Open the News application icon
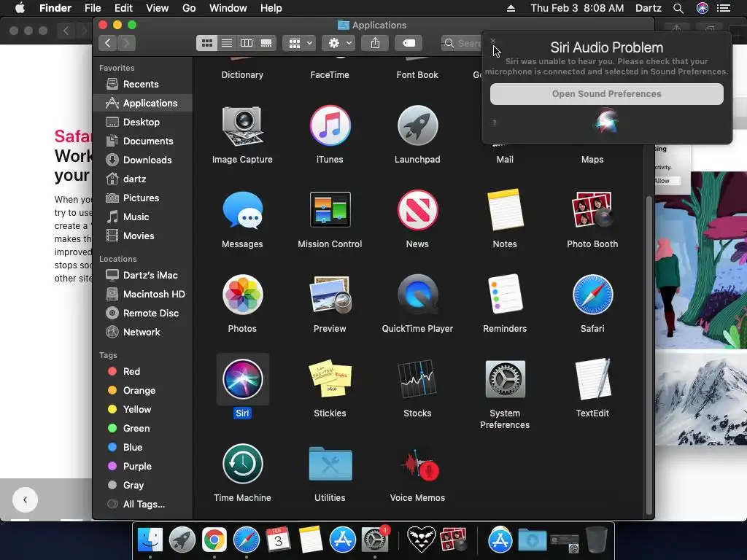 [x=417, y=210]
